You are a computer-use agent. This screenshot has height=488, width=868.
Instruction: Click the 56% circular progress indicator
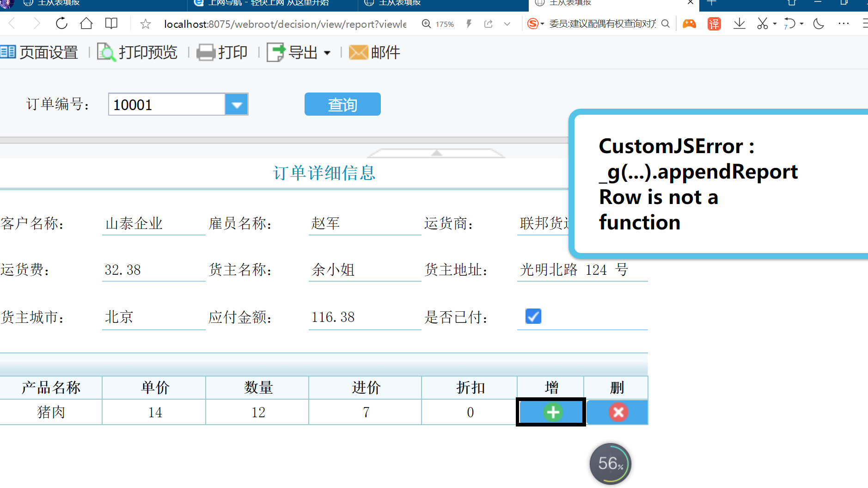coord(610,463)
